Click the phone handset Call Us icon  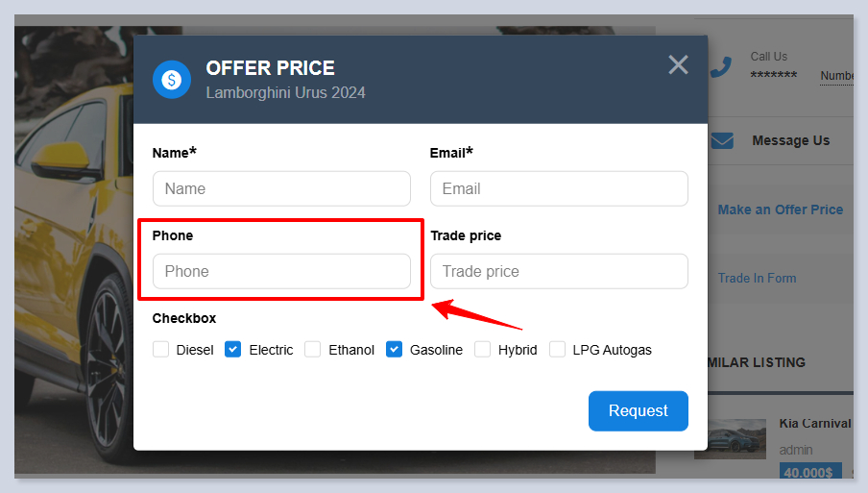[721, 66]
